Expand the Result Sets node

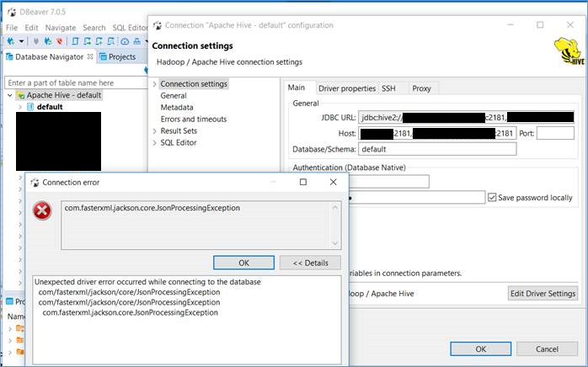pyautogui.click(x=154, y=130)
